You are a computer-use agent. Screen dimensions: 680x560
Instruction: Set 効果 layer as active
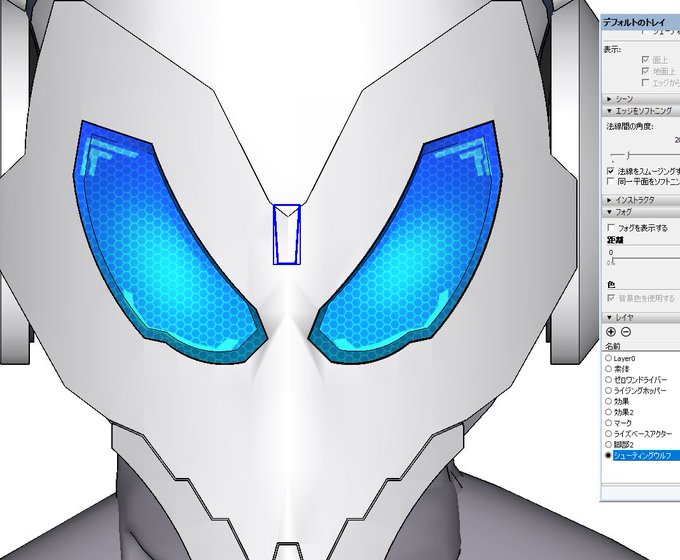pyautogui.click(x=608, y=401)
